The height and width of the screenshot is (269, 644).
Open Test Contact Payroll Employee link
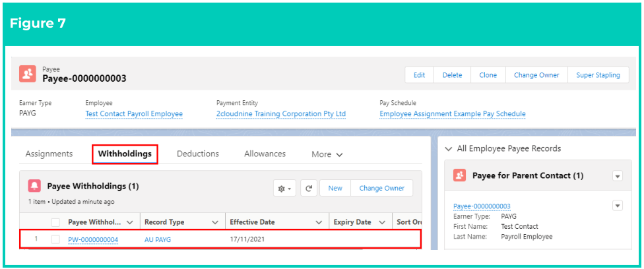pyautogui.click(x=134, y=114)
